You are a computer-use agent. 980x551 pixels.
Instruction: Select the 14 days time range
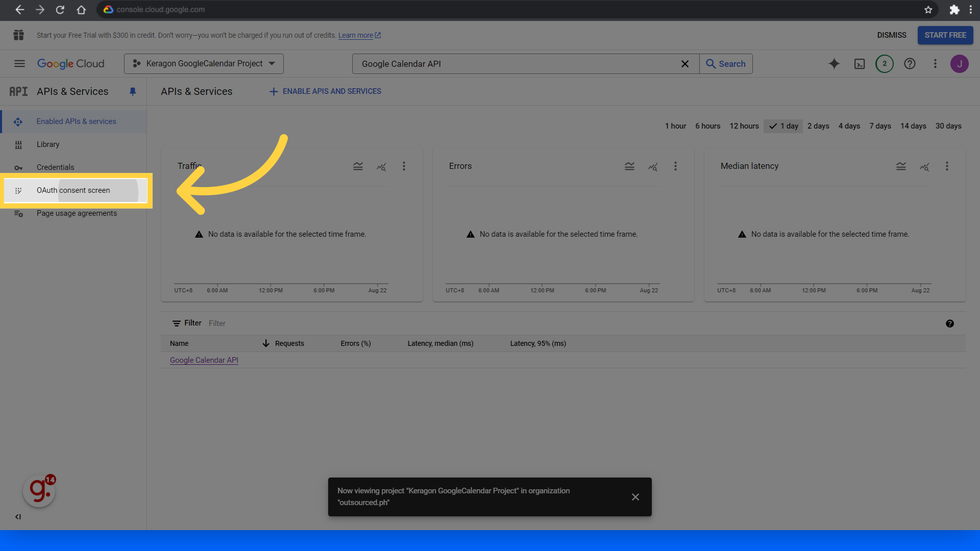coord(913,126)
